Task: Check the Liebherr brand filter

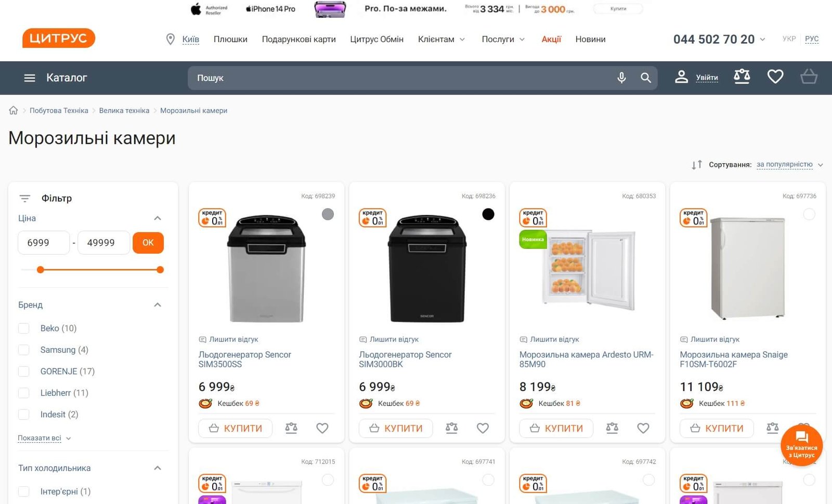Action: (x=24, y=393)
